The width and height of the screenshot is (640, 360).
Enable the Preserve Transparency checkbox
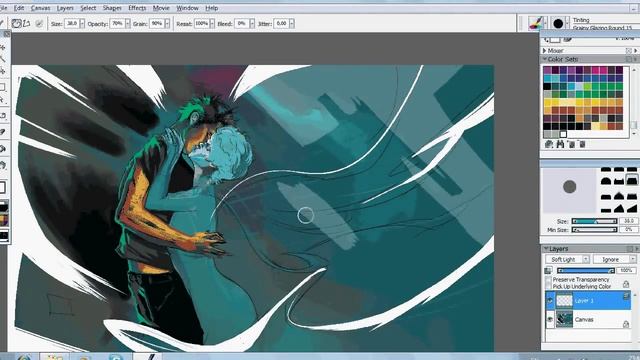[548, 280]
